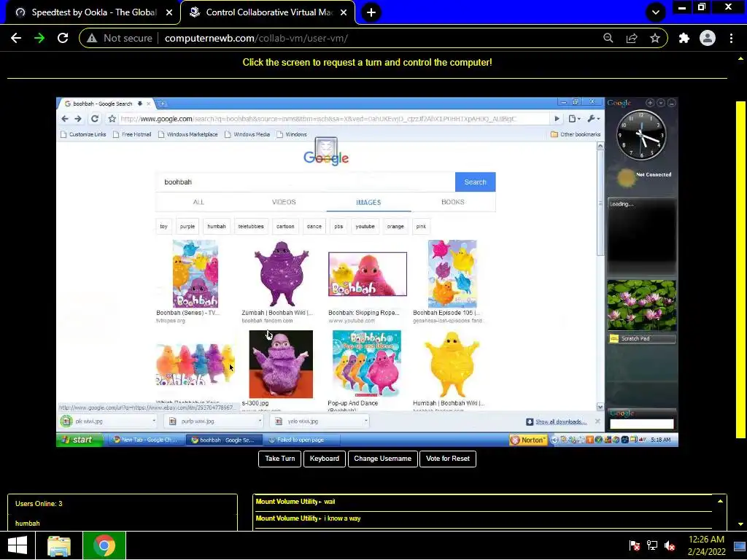Open a new tab with the plus button
Screen dimensions: 747x560
click(x=371, y=12)
